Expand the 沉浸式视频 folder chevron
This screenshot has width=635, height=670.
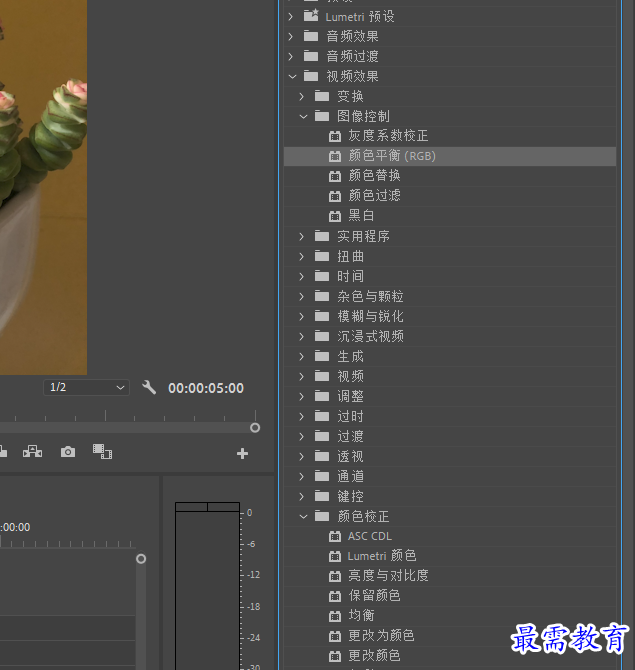[302, 336]
